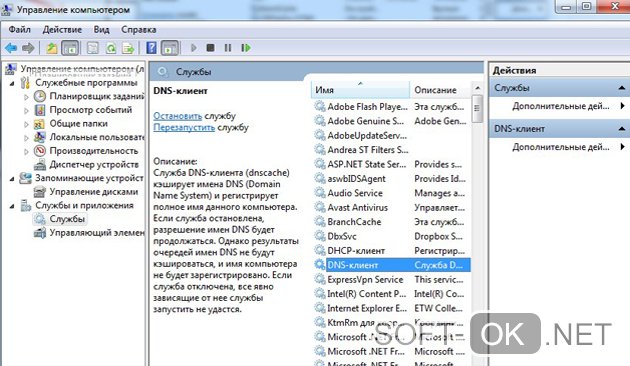The image size is (630, 366).
Task: Select Просмотр событий in the tree
Action: pyautogui.click(x=90, y=110)
